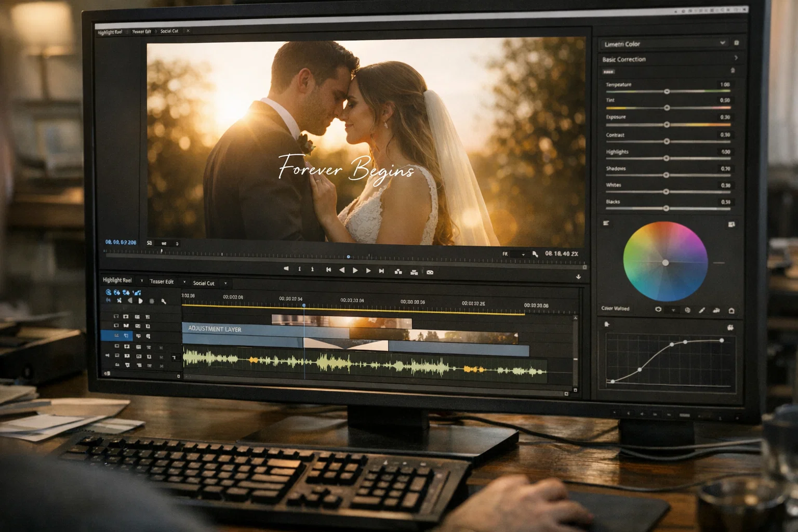798x532 pixels.
Task: Toggle the track lock icon on the audio track
Action: pos(150,357)
